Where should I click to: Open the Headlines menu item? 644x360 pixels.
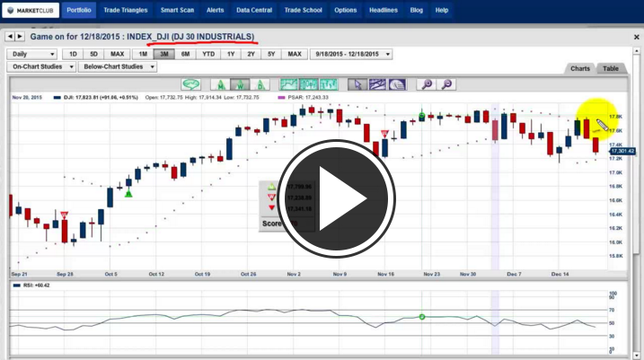point(384,10)
